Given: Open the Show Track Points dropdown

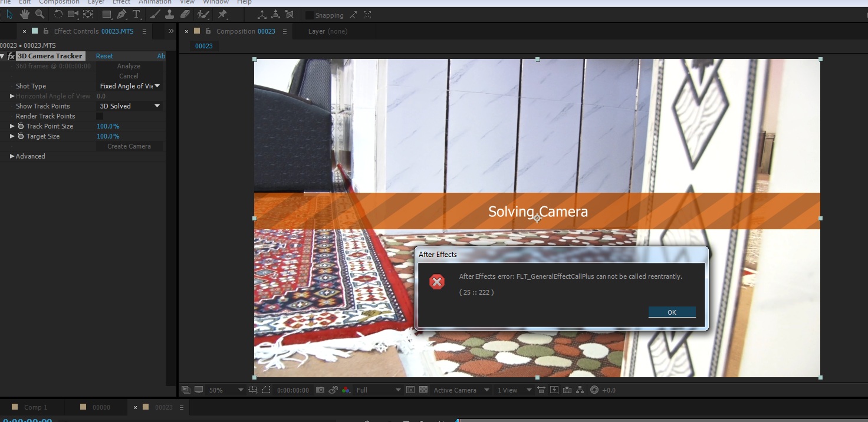Looking at the screenshot, I should (x=130, y=106).
